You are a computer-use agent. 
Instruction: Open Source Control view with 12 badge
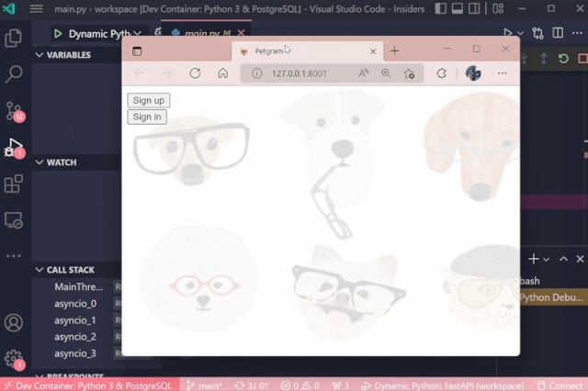(x=15, y=112)
